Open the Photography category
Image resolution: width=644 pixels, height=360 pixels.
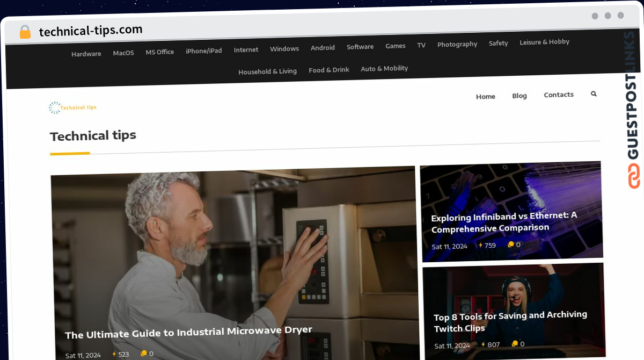click(457, 44)
